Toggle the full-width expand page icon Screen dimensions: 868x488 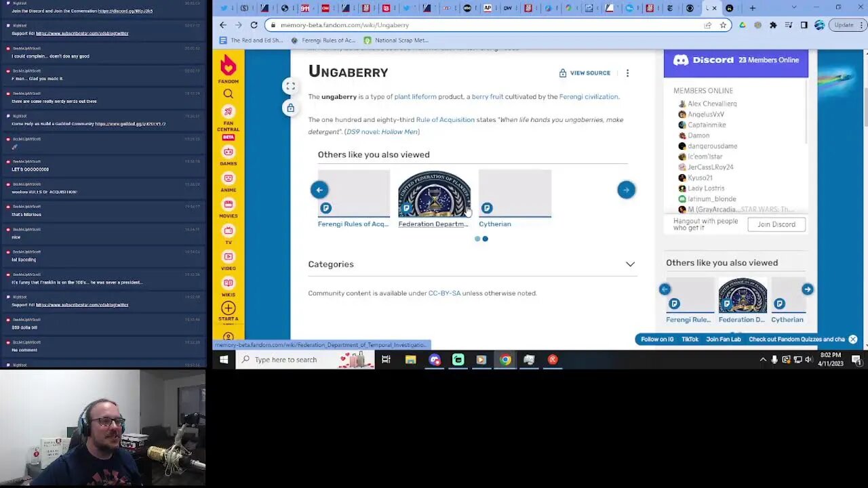point(290,86)
